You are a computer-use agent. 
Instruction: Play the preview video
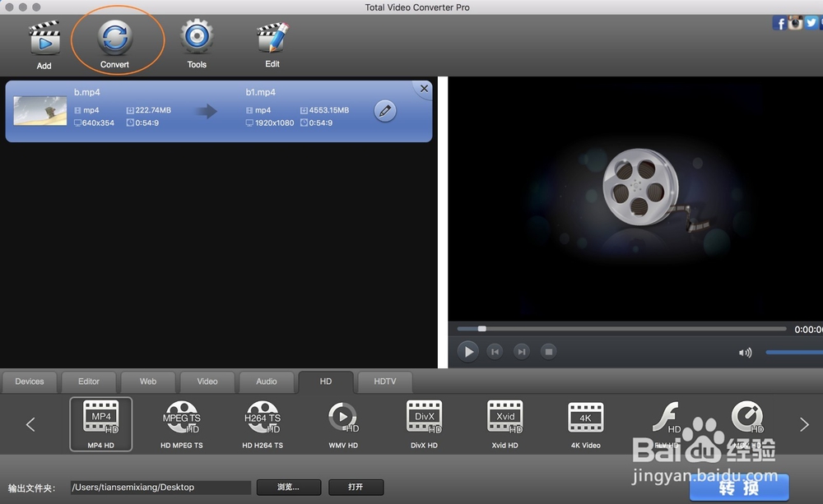[467, 351]
